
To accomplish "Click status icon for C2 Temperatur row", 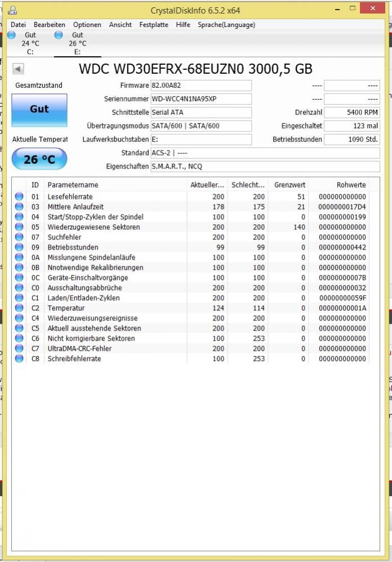I will 19,308.
